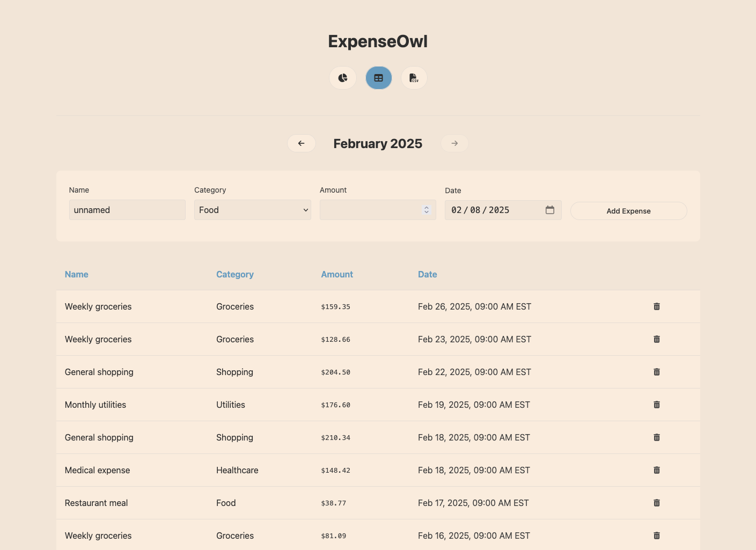Click the Feb 26, 2025 date cell
Screen dimensions: 756x550
475,306
